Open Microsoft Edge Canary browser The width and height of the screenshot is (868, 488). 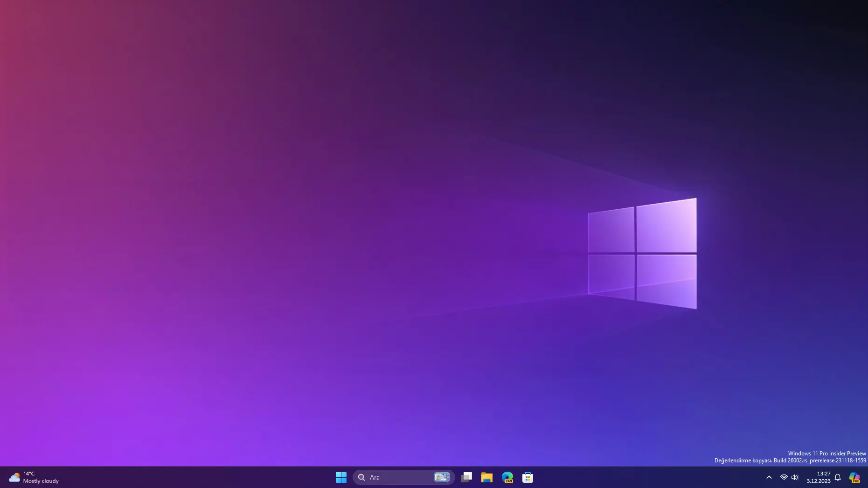click(507, 477)
